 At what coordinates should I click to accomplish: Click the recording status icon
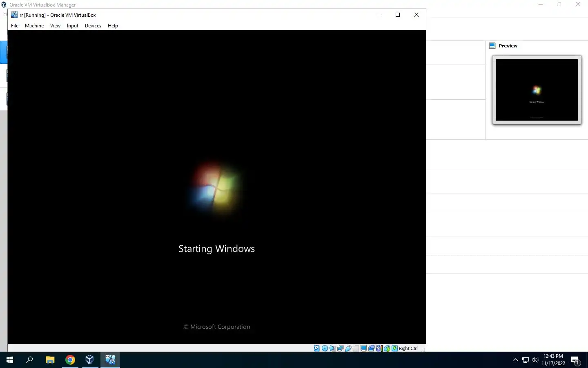point(371,348)
